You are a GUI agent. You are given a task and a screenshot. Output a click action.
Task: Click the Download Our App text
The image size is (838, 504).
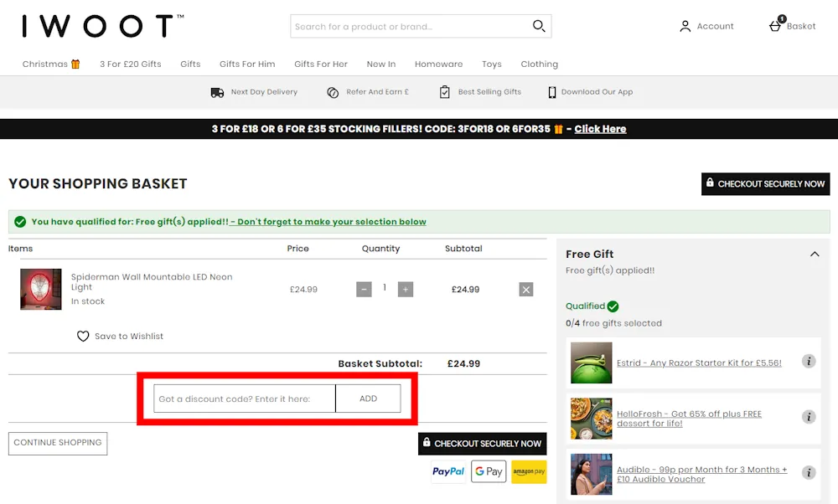(597, 92)
